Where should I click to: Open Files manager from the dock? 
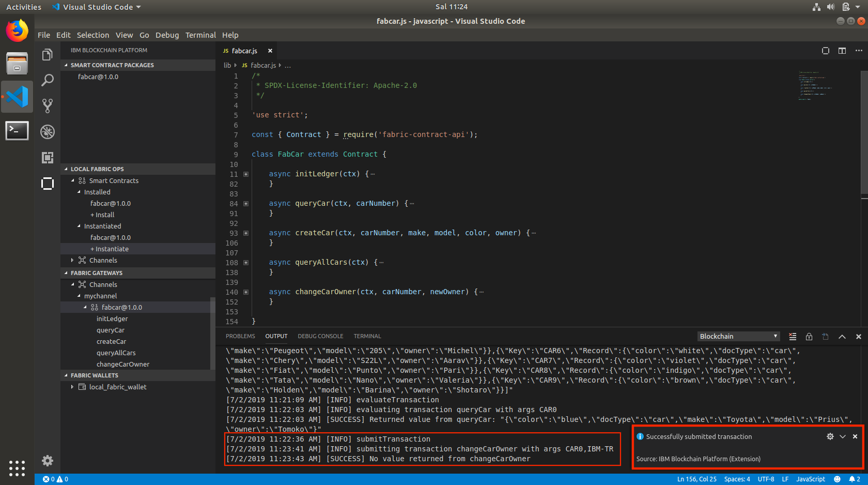(x=17, y=64)
